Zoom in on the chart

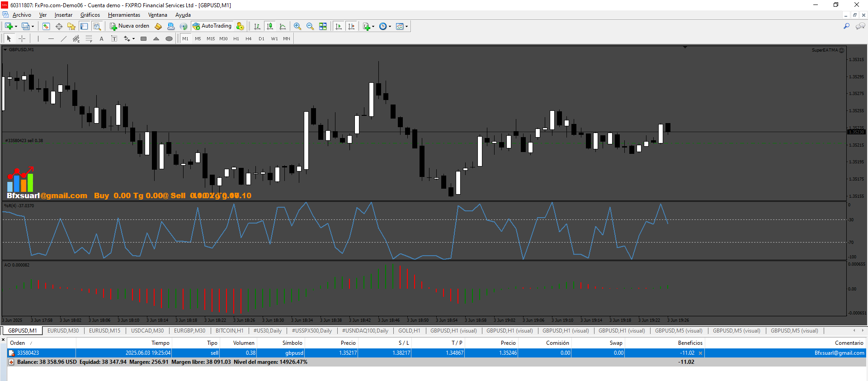[x=297, y=26]
